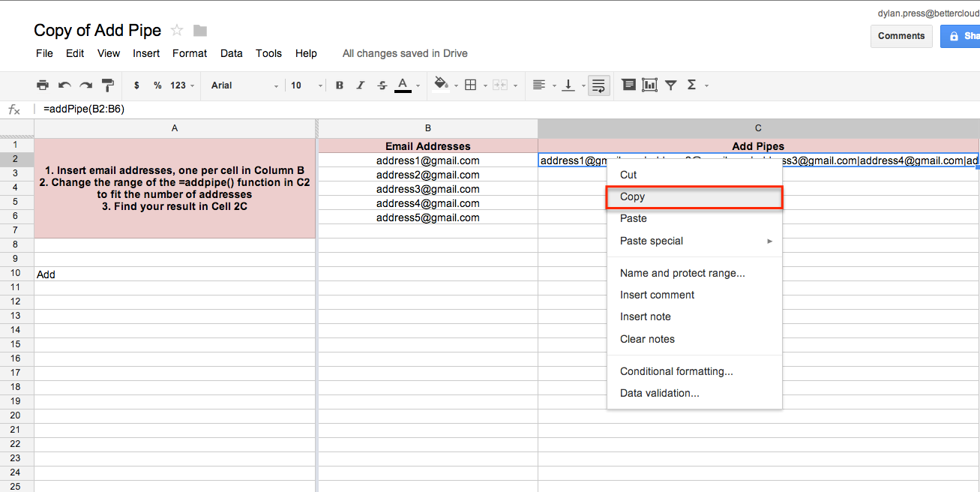Viewport: 980px width, 492px height.
Task: Toggle Italic formatting
Action: (361, 85)
